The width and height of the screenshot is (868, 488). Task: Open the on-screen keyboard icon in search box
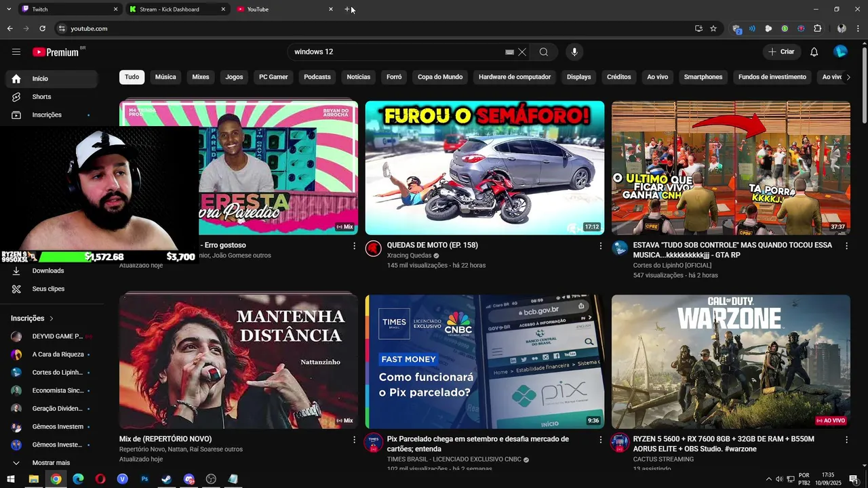click(509, 52)
